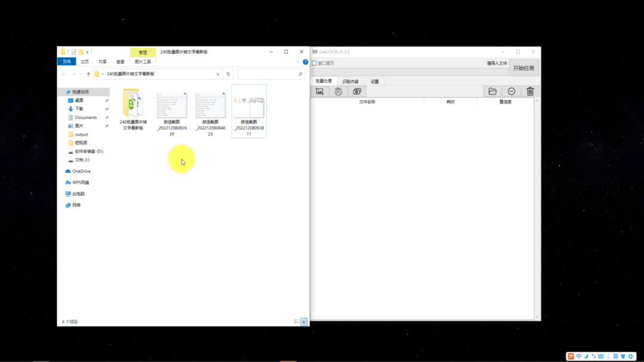The height and width of the screenshot is (362, 644).
Task: Click the moon icon on IME toolbar
Action: click(x=587, y=356)
